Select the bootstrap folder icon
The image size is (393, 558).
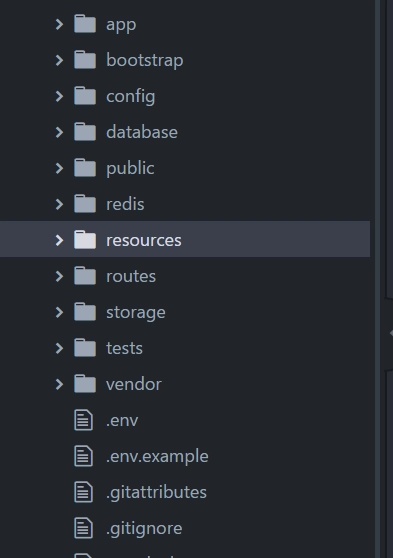tap(85, 60)
